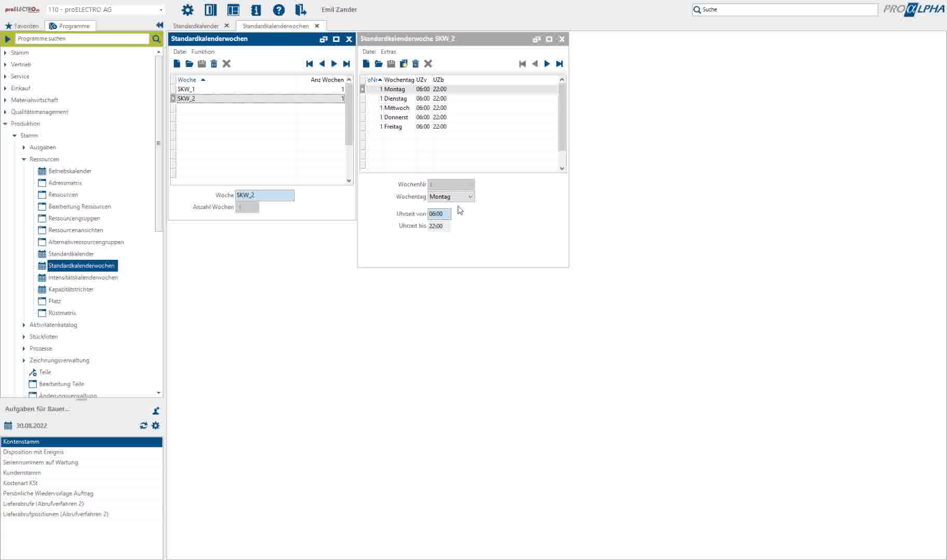Open the Funktion menu
Image resolution: width=947 pixels, height=560 pixels.
coord(202,52)
